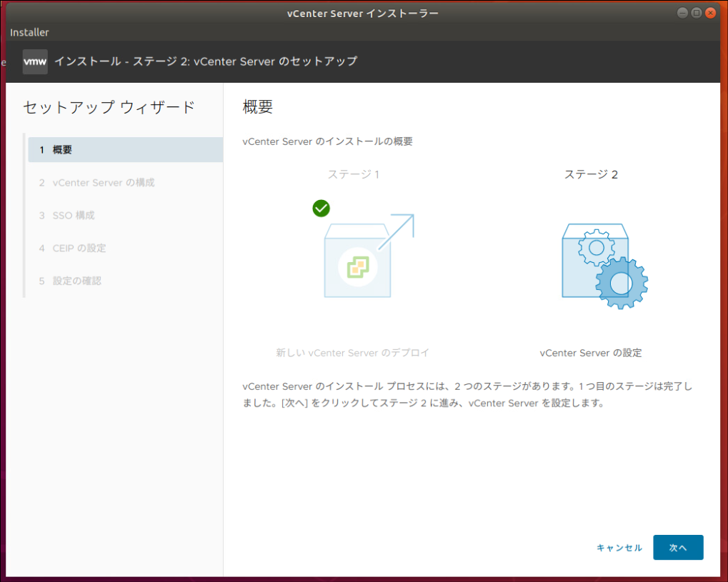Screen dimensions: 728x582
Task: Maximize the vCenter Server installer window
Action: click(x=697, y=13)
